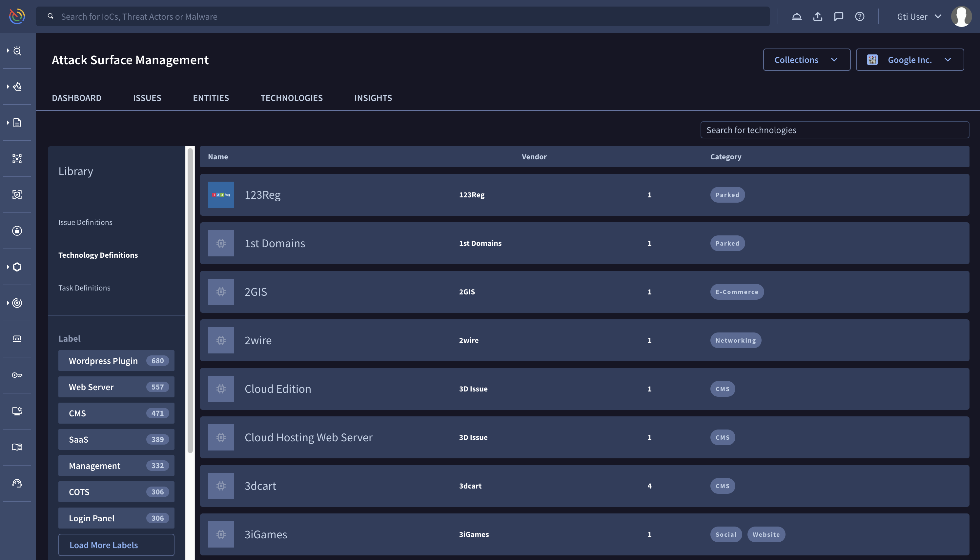
Task: Open the hunting sidebar icon
Action: pyautogui.click(x=17, y=87)
